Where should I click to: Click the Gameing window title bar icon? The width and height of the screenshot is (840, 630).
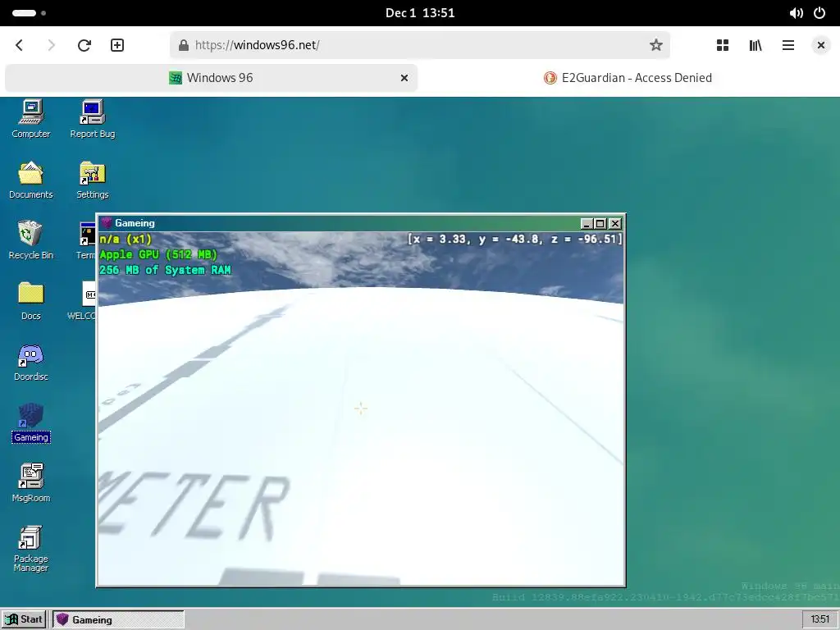[107, 223]
